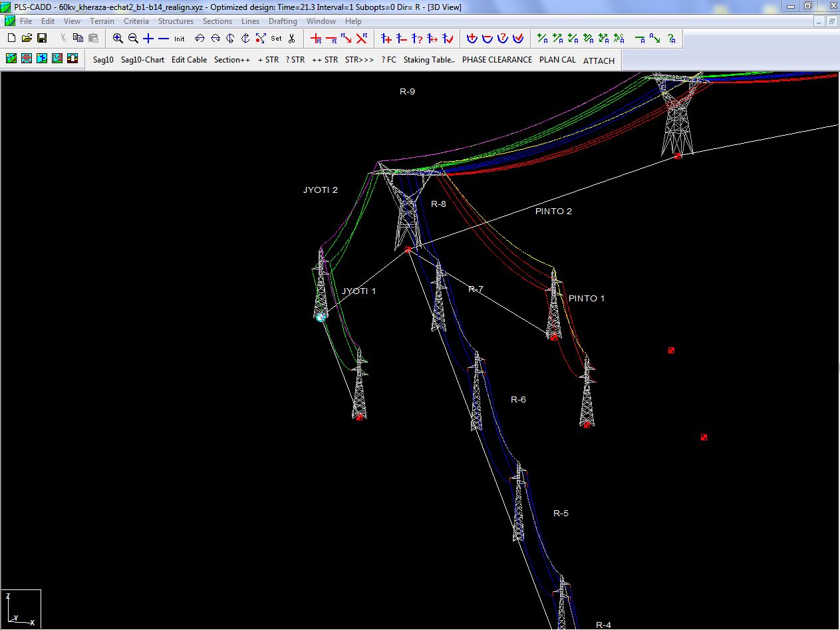Viewport: 840px width, 630px height.
Task: Click the Copy icon
Action: coord(78,38)
